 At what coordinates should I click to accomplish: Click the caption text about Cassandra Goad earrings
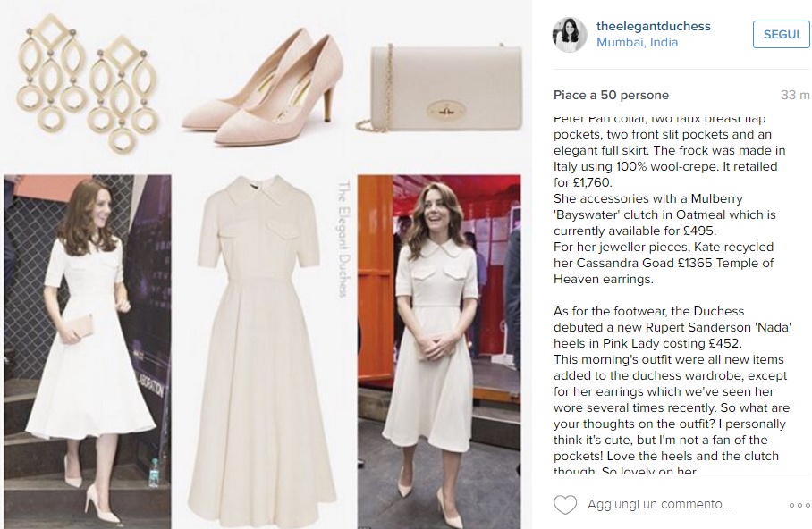664,263
